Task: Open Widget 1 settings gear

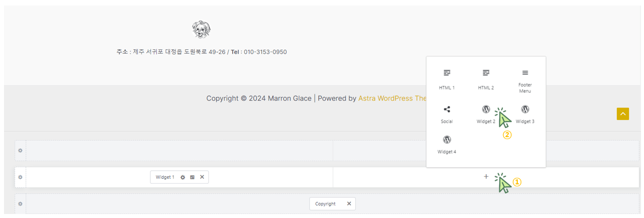Action: [x=183, y=177]
